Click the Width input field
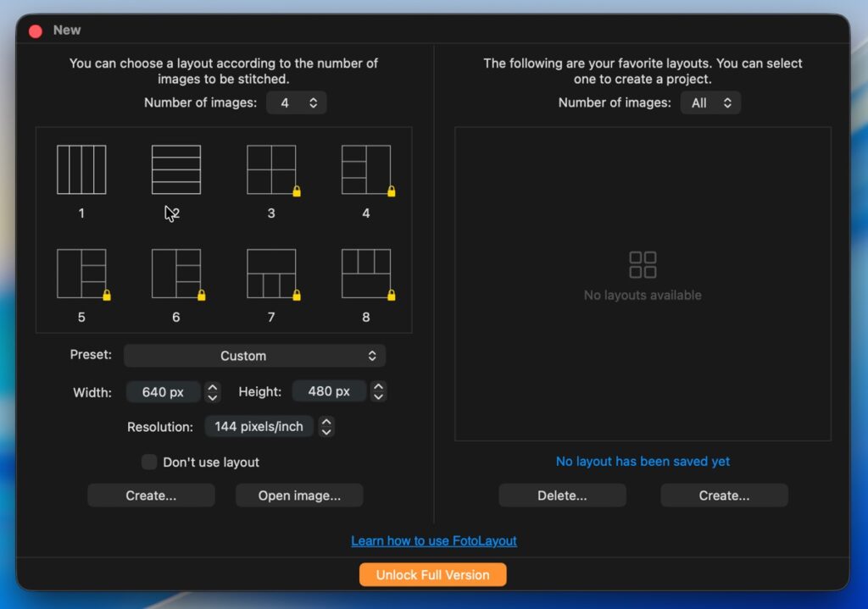The width and height of the screenshot is (868, 609). click(x=163, y=392)
